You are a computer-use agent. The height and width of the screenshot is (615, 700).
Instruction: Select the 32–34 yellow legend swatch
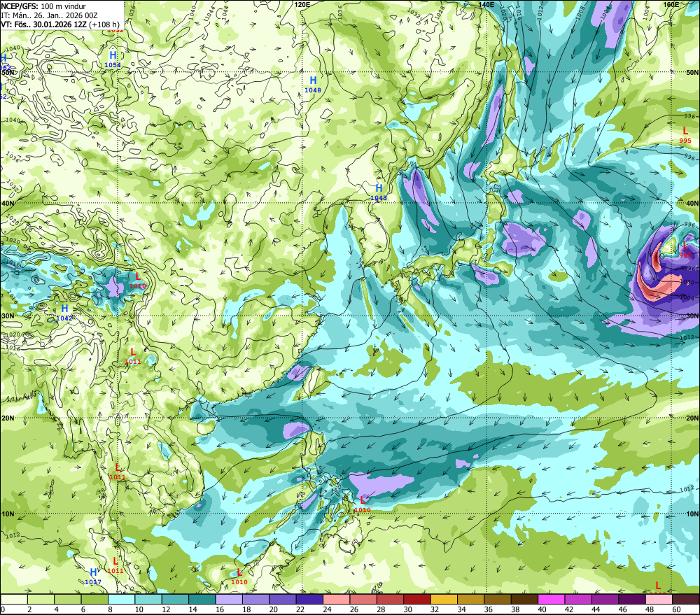(x=444, y=599)
